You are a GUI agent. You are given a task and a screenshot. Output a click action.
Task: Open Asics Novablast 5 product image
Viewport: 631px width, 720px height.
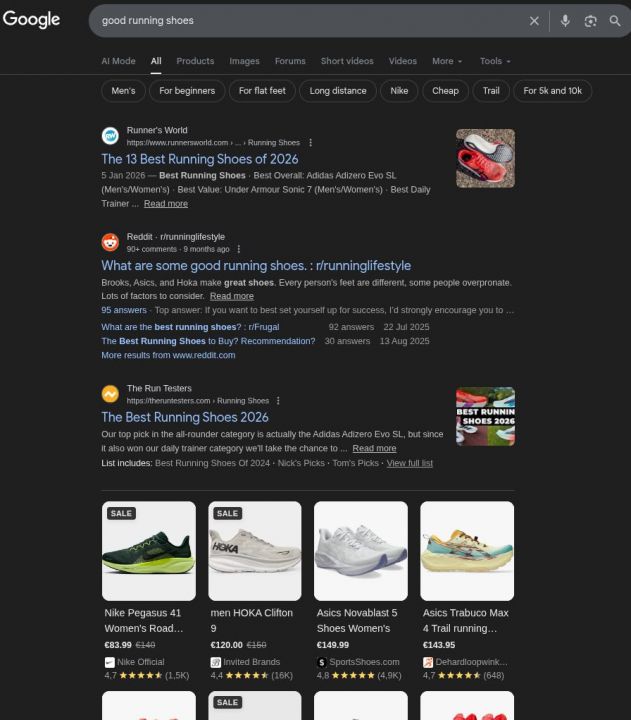361,551
